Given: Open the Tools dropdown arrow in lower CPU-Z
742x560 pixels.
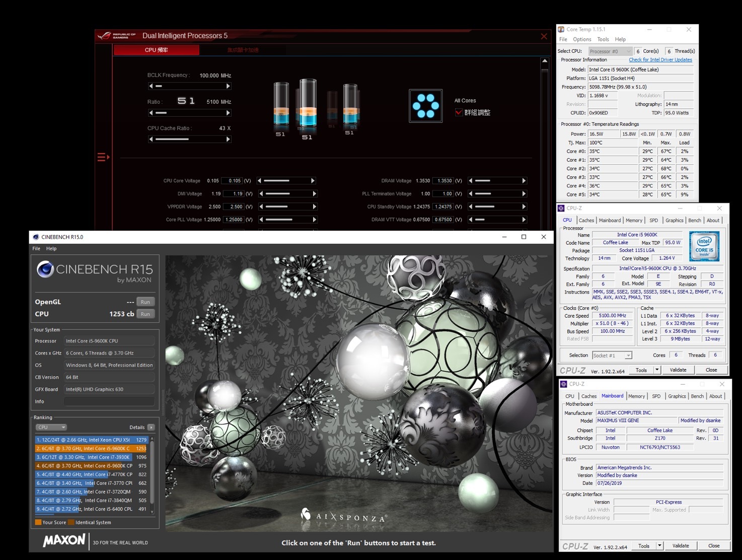Looking at the screenshot, I should point(659,545).
